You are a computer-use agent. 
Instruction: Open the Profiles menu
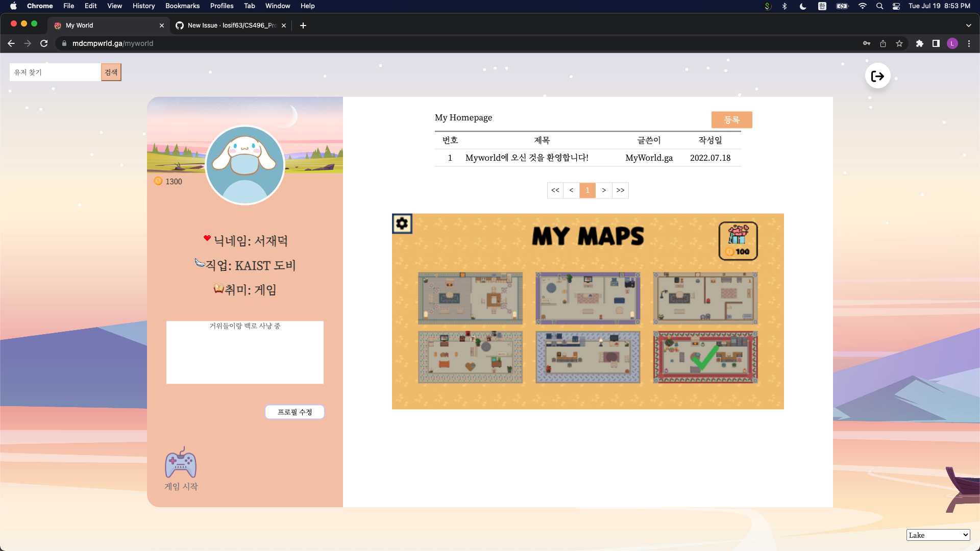pyautogui.click(x=222, y=6)
